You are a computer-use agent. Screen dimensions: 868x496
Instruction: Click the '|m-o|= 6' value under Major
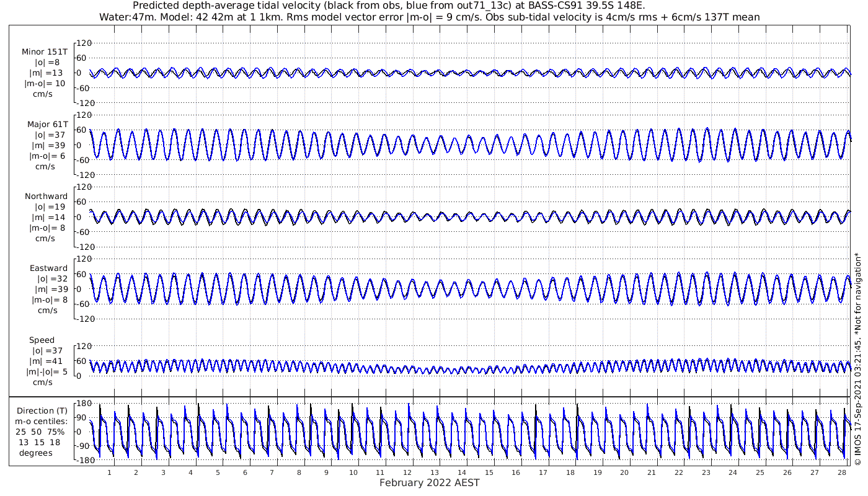pyautogui.click(x=47, y=156)
